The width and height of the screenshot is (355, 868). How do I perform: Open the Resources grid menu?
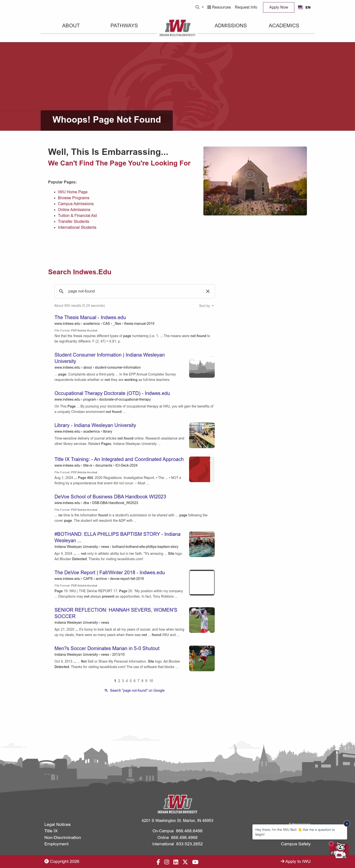point(219,7)
